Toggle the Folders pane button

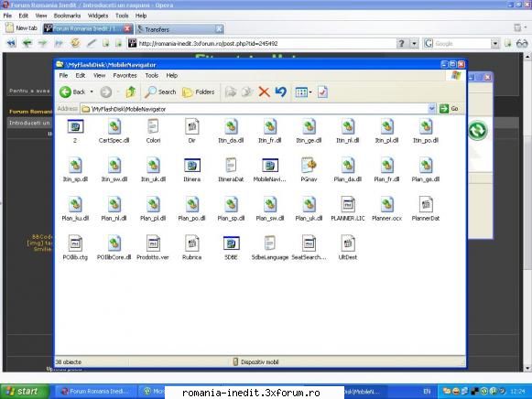(199, 92)
